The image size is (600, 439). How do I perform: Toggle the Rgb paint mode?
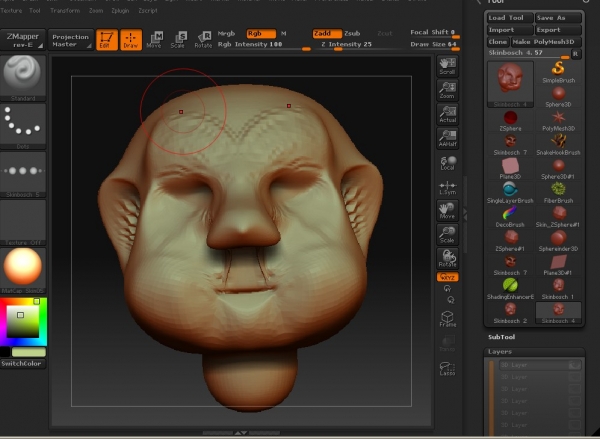point(261,34)
